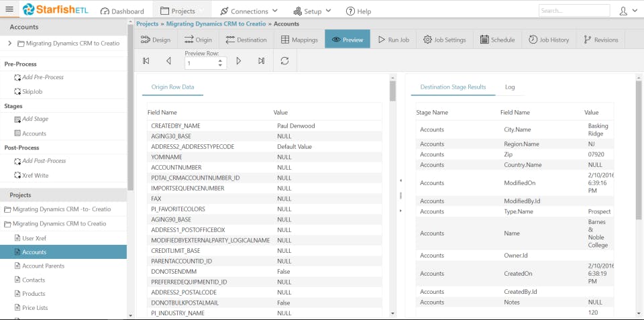Switch to the Design tab
The width and height of the screenshot is (644, 320).
[x=156, y=40]
